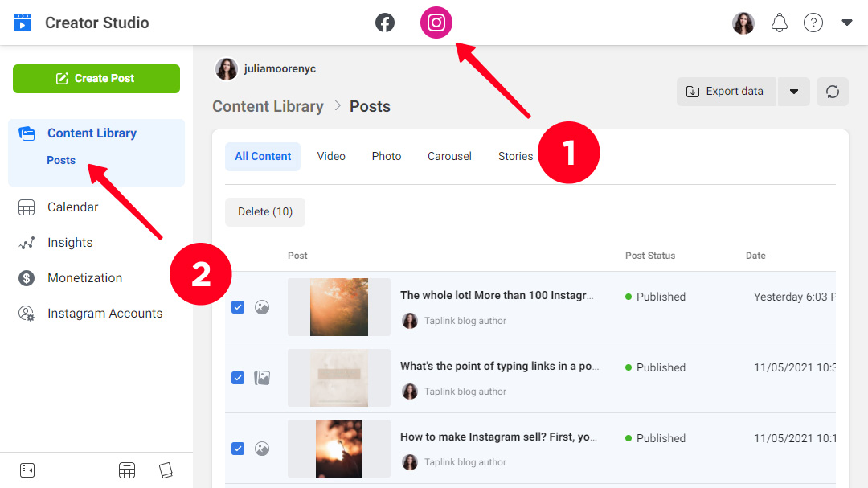Open thumbnail of 'The whole lot!' post

[339, 307]
